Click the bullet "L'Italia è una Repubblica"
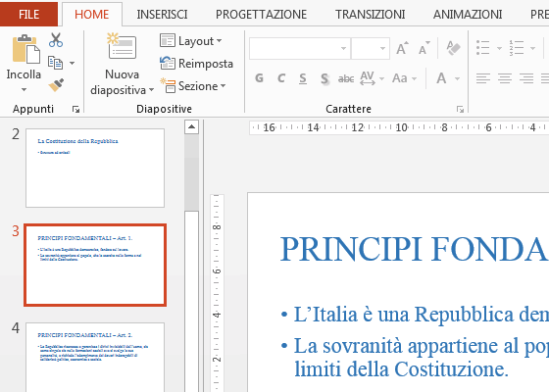Image resolution: width=549 pixels, height=392 pixels. pos(421,315)
